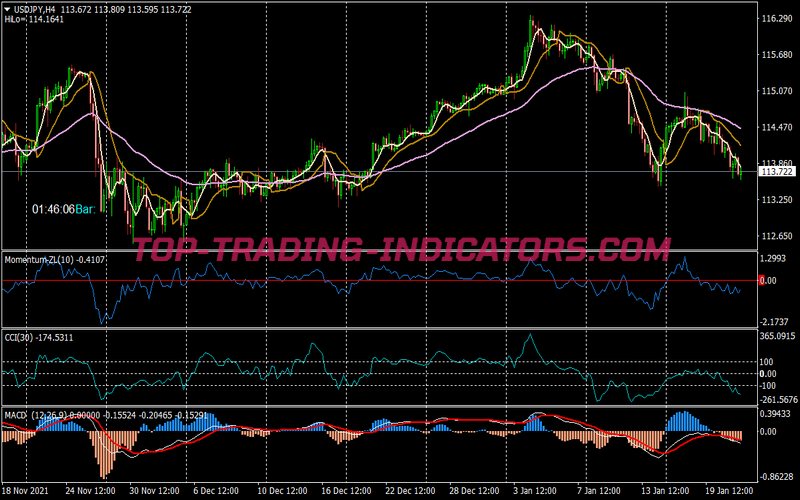Viewport: 800px width, 500px height.
Task: Click the 18 Nov 2021 date label
Action: [x=26, y=491]
